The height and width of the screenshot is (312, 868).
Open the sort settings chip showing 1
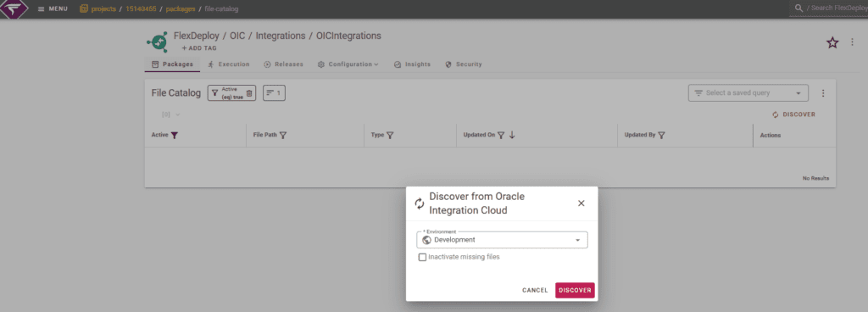pyautogui.click(x=274, y=93)
